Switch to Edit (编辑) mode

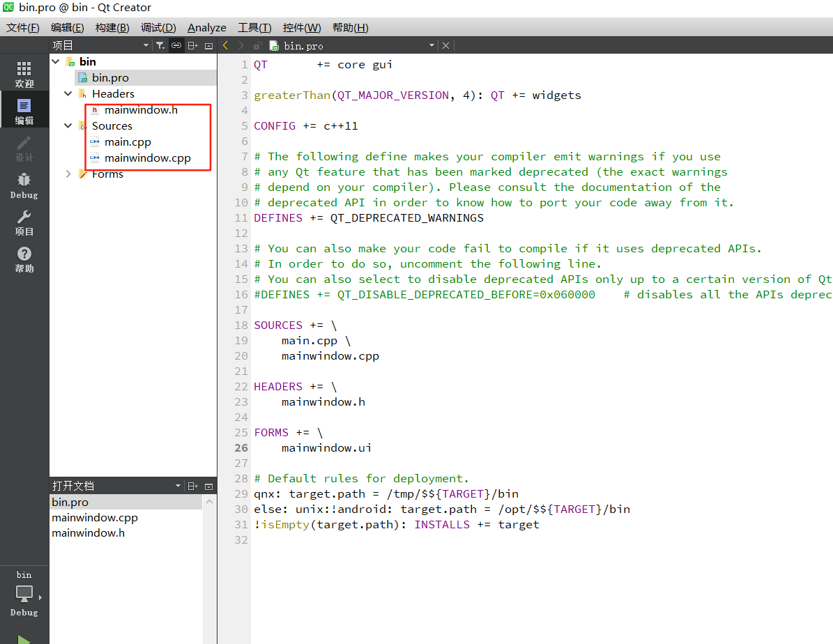(24, 111)
